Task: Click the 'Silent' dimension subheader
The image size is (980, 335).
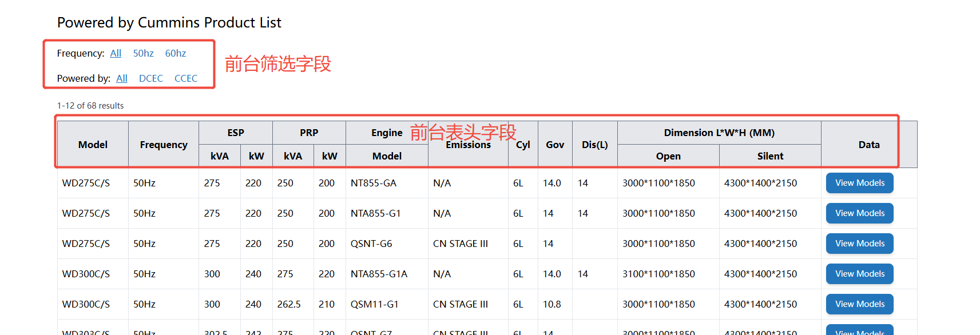Action: pos(770,156)
